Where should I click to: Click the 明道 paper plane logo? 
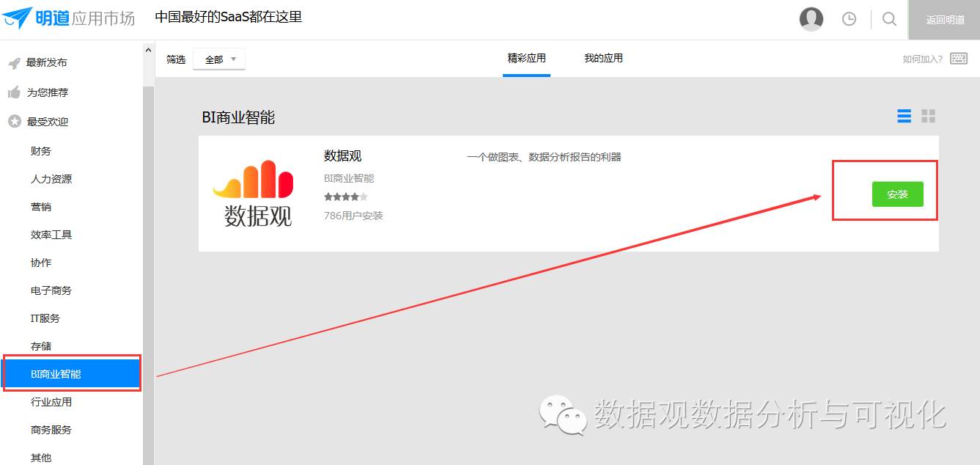(17, 18)
